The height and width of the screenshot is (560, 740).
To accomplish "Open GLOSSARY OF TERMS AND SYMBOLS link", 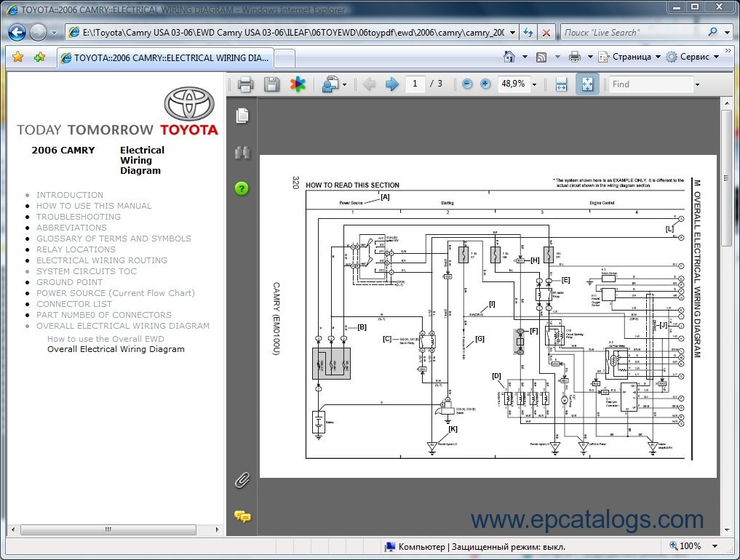I will pyautogui.click(x=114, y=239).
